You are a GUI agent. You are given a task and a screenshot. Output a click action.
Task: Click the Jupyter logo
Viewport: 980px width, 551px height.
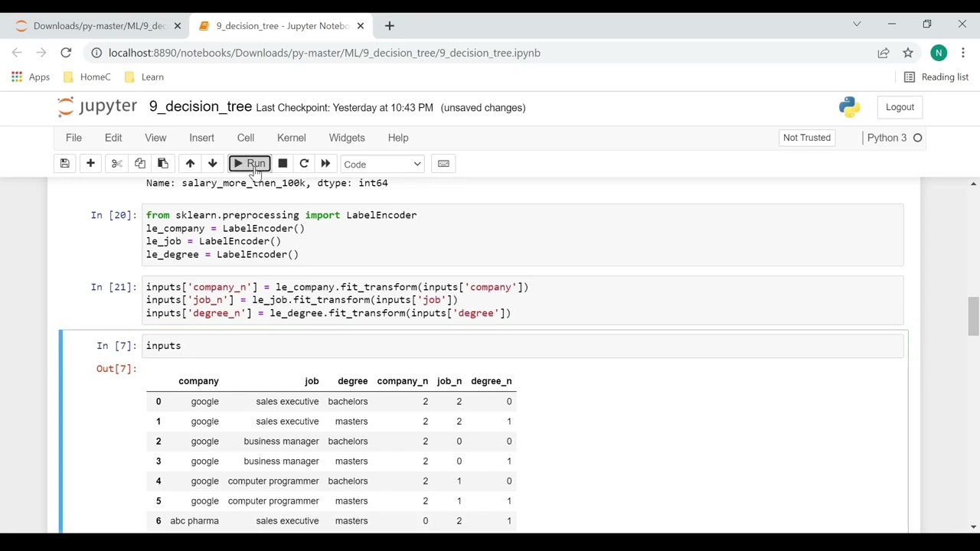[97, 107]
